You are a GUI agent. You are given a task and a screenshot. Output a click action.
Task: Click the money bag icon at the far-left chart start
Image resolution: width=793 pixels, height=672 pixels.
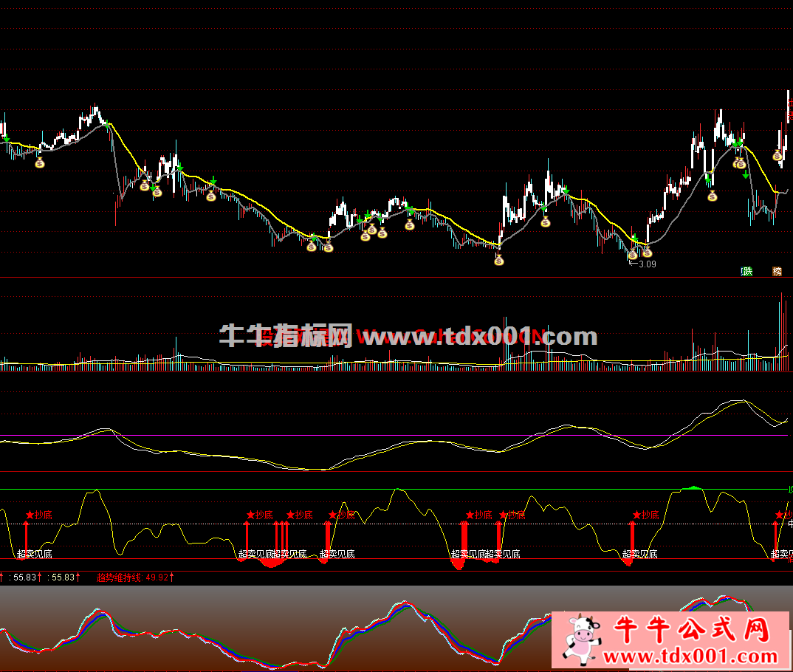(39, 162)
